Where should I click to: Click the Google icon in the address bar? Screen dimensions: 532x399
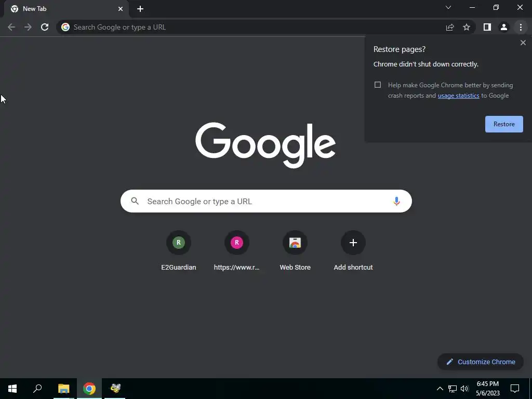click(x=65, y=27)
